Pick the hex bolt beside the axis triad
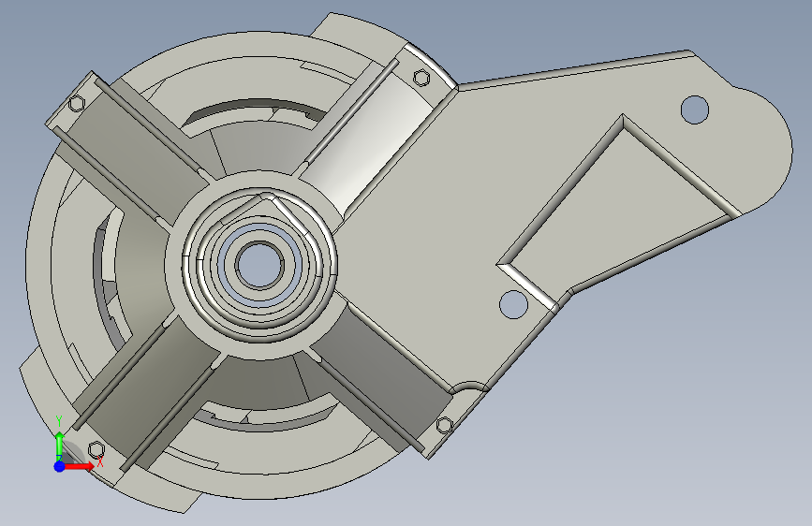The image size is (812, 526). [x=96, y=449]
